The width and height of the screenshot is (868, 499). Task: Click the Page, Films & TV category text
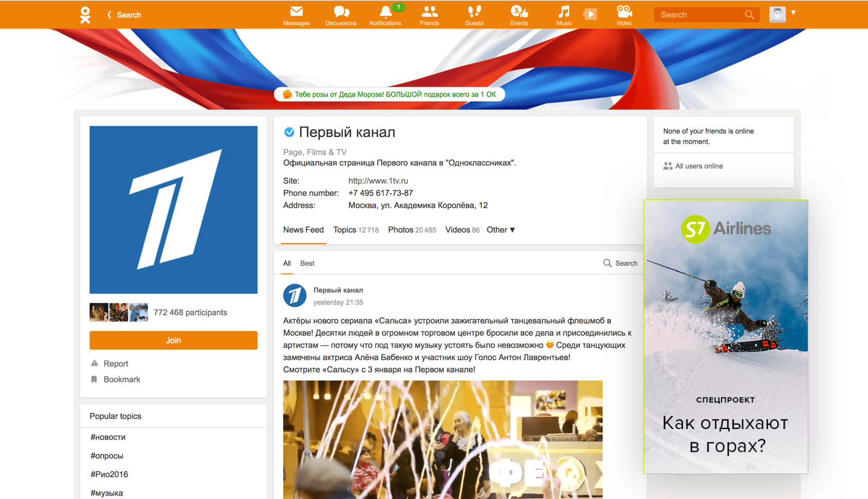click(x=315, y=152)
